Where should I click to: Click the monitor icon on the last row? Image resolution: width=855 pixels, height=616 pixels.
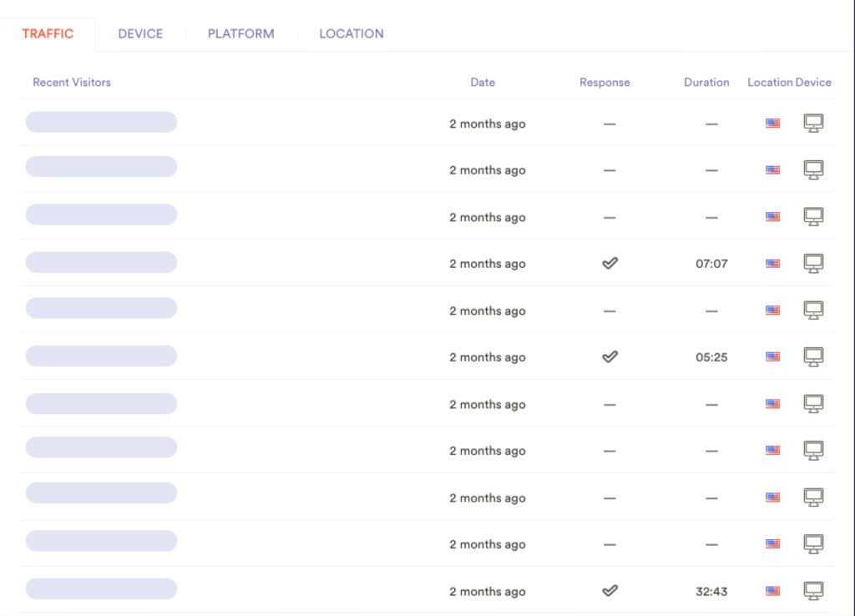click(813, 591)
